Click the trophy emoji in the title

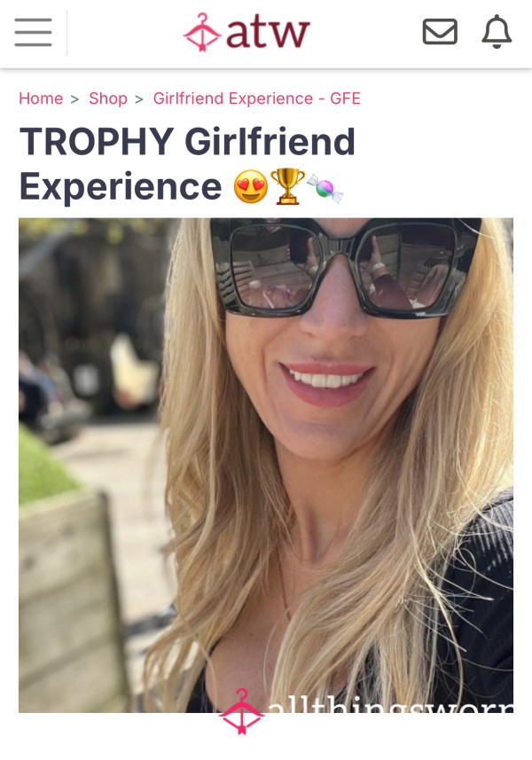288,186
